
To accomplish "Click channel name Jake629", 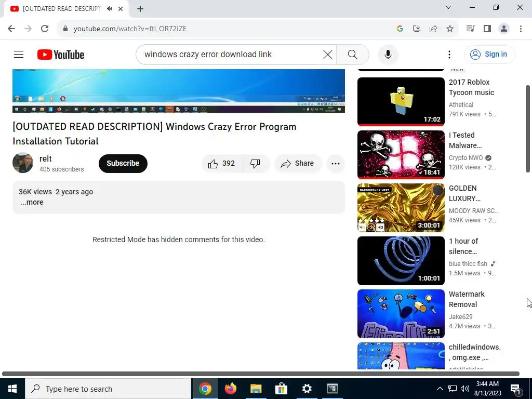I will point(460,316).
